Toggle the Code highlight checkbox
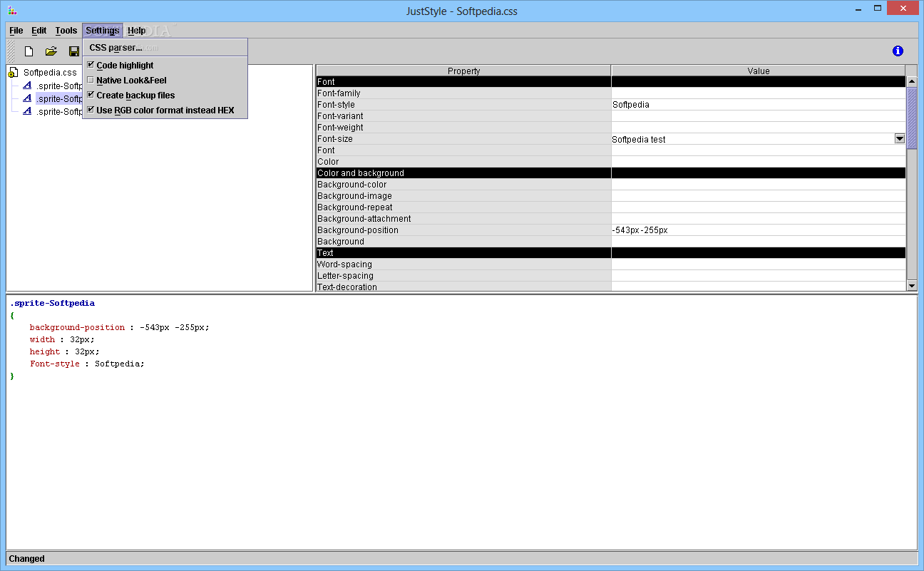This screenshot has width=924, height=571. 91,65
